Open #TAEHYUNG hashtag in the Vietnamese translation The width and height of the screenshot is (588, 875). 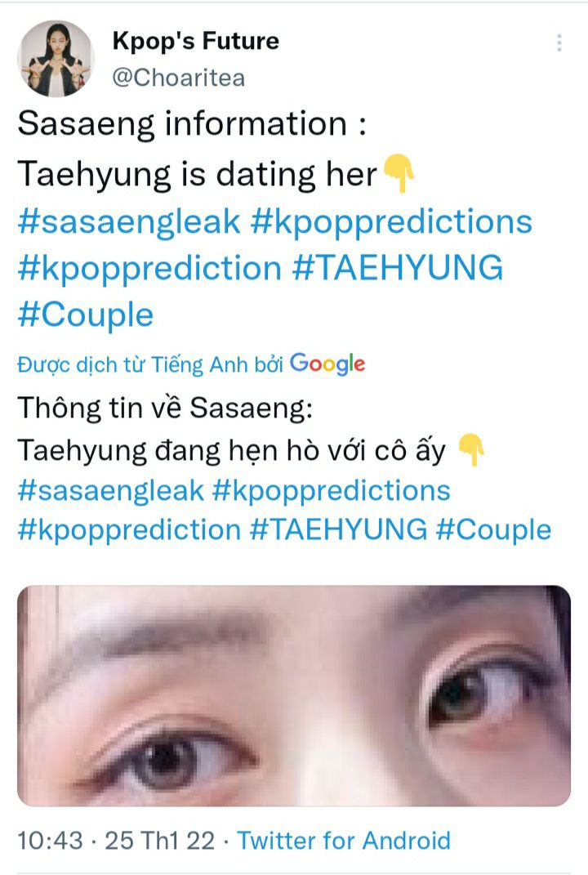click(339, 529)
